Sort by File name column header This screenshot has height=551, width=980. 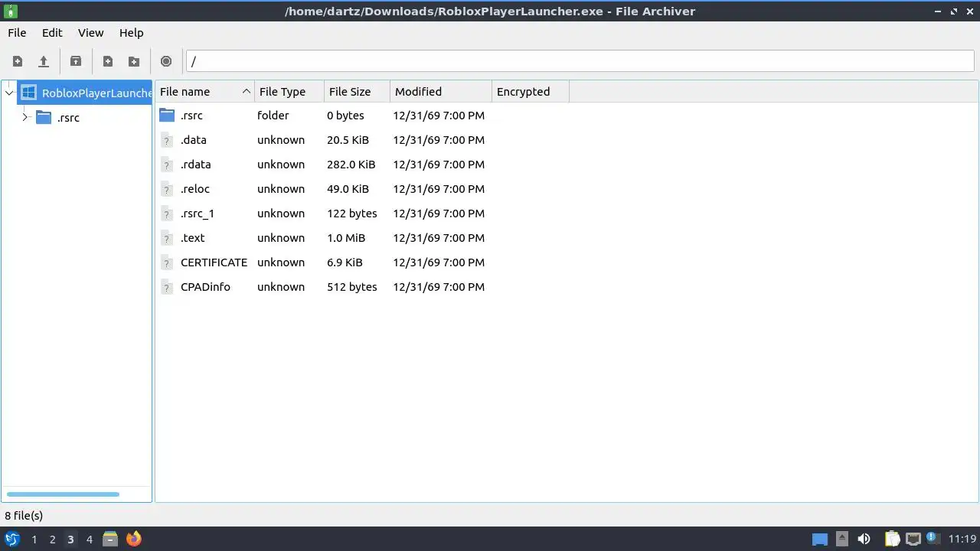[204, 92]
